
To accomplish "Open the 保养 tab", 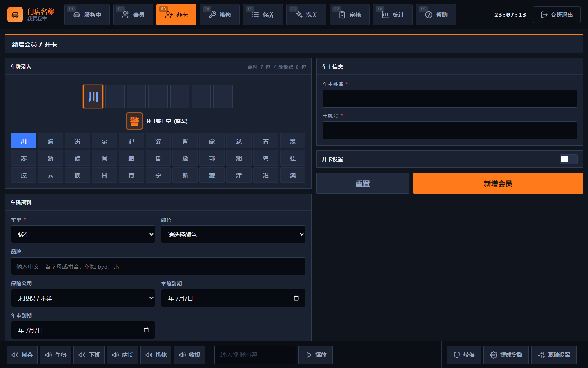I will click(263, 15).
